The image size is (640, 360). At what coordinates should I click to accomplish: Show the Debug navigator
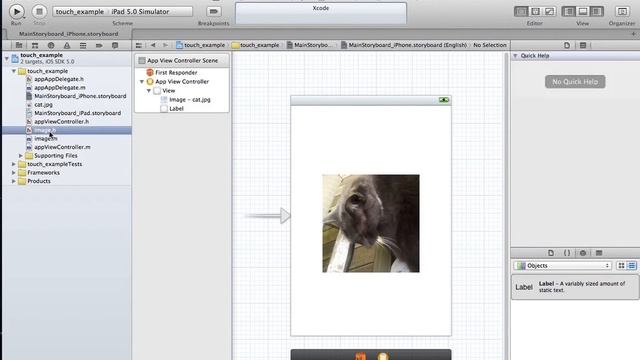point(83,45)
